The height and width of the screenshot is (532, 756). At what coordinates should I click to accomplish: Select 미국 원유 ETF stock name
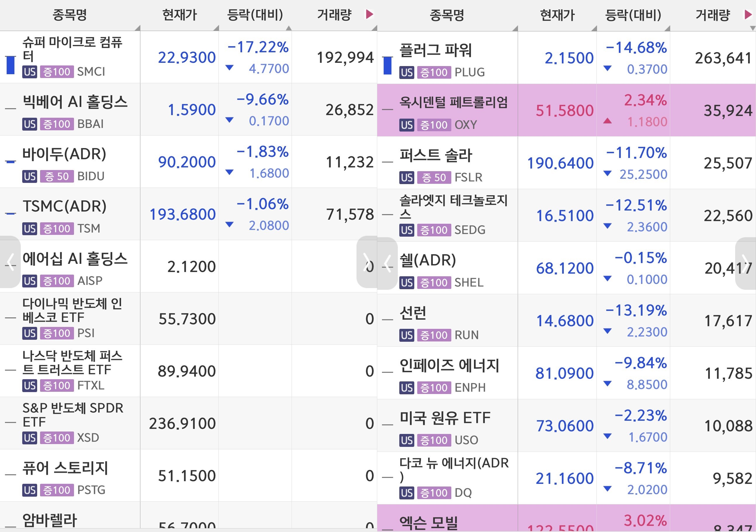(x=445, y=418)
